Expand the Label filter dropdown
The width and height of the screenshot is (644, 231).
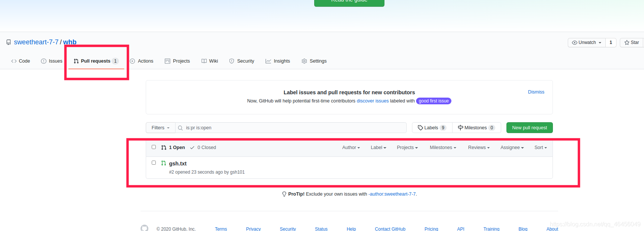(379, 148)
